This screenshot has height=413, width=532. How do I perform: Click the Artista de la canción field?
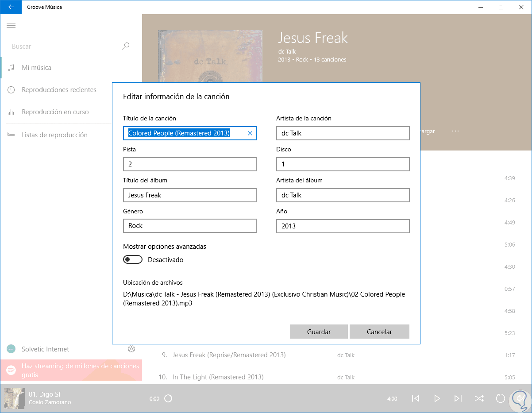click(343, 133)
